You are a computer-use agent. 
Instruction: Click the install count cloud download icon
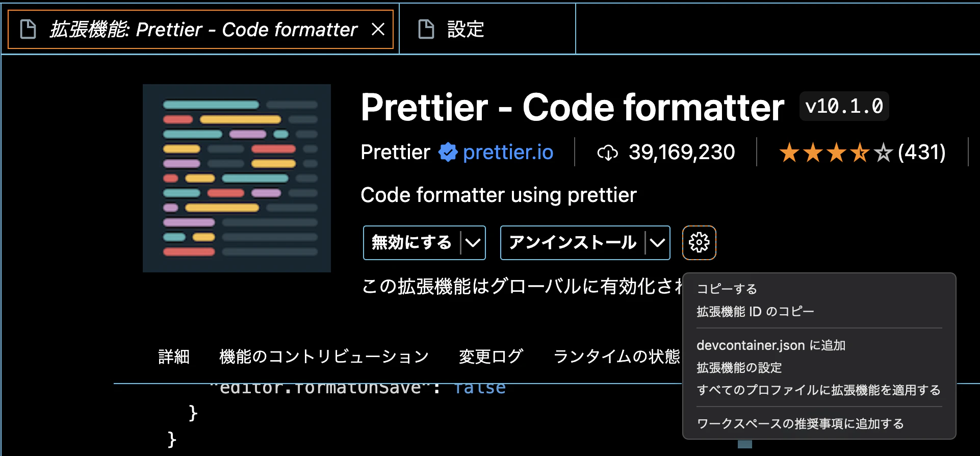607,153
